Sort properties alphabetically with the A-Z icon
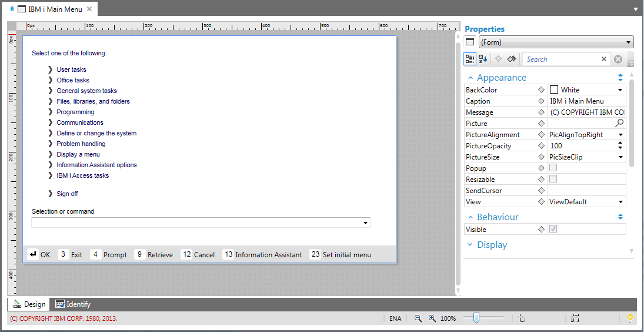This screenshot has height=332, width=644. 483,59
